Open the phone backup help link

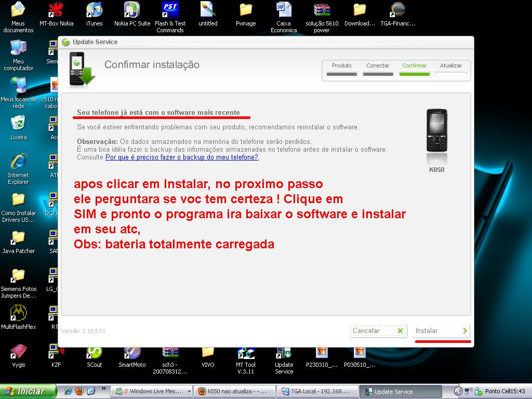[182, 157]
